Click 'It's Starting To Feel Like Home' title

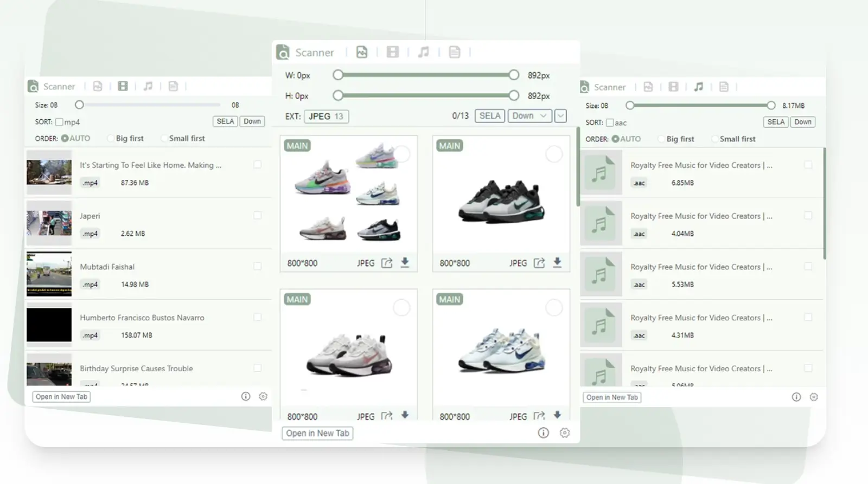pos(150,165)
